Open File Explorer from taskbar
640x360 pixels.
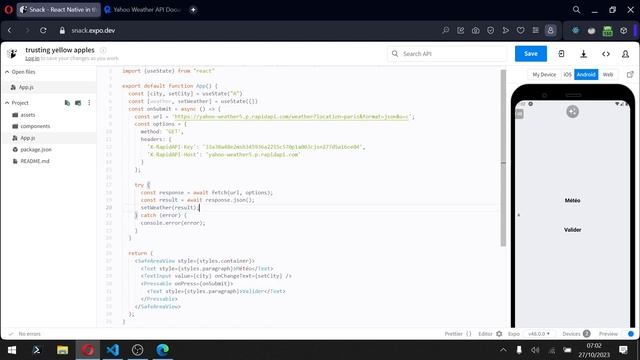click(x=62, y=350)
